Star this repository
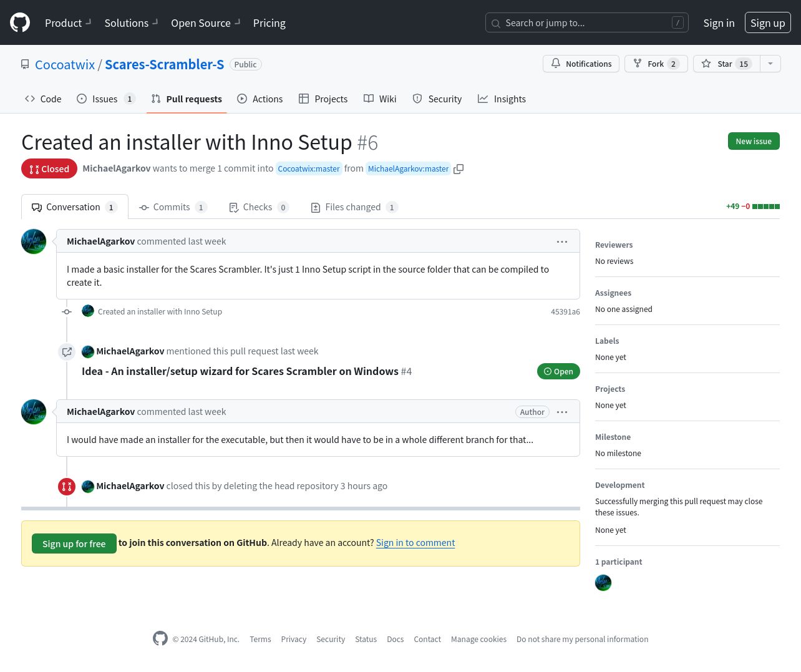Viewport: 801px width, 672px height. click(726, 64)
